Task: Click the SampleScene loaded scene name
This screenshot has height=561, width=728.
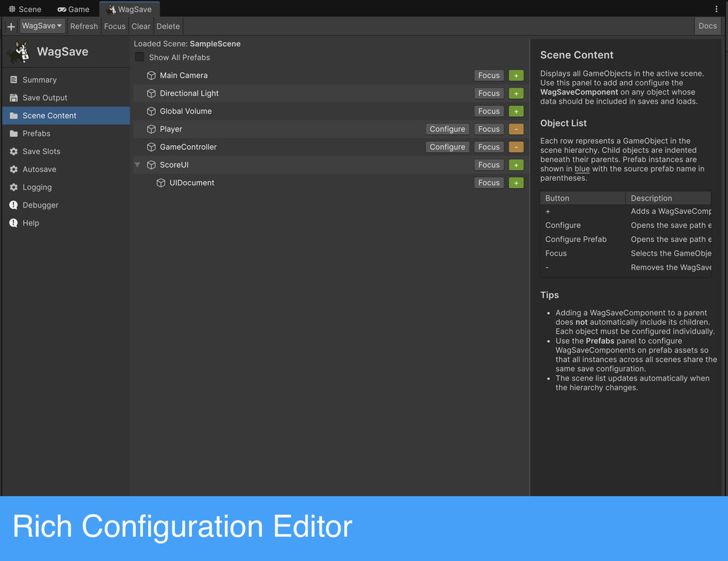Action: (x=215, y=43)
